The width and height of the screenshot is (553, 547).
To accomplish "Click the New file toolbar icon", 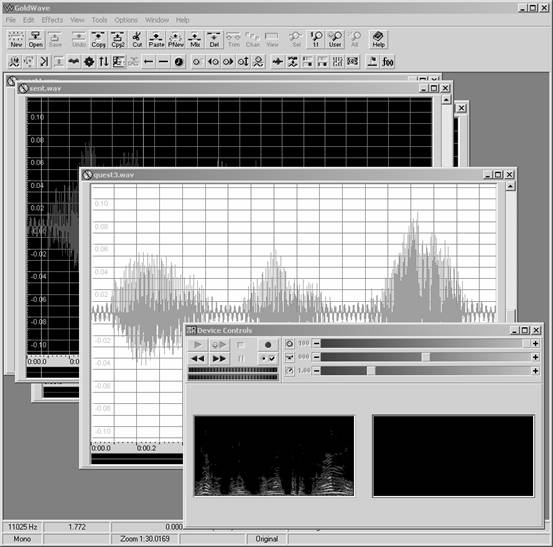I will [x=16, y=39].
